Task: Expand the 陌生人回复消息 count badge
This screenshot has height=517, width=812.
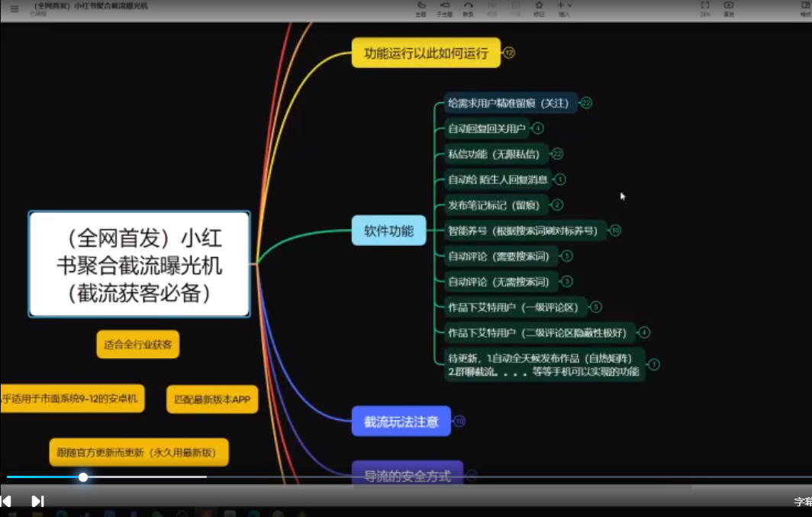Action: [x=560, y=179]
